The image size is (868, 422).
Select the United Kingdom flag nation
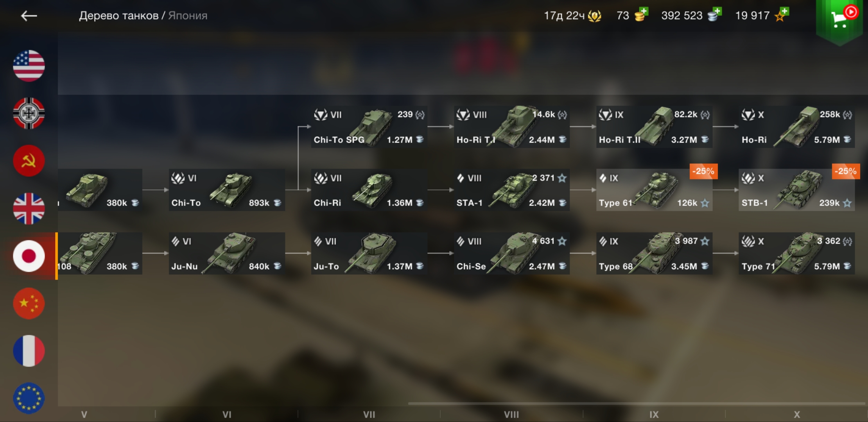[x=29, y=209]
